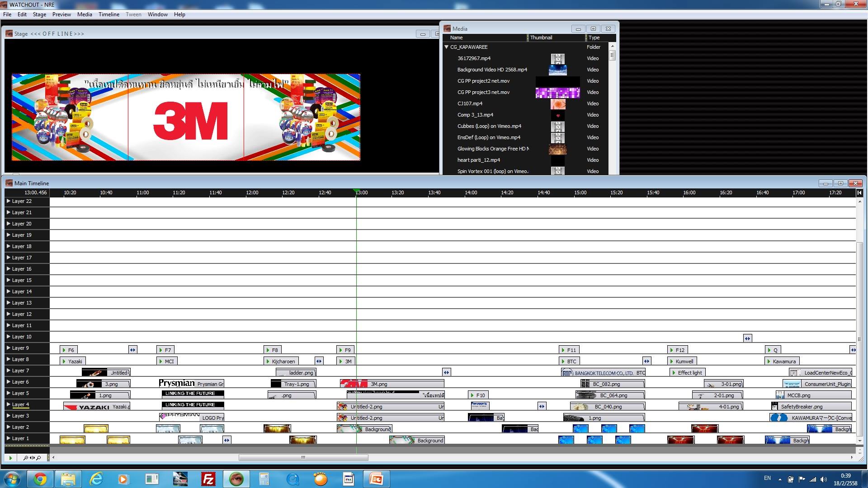The image size is (868, 488).
Task: Open the Stage menu
Action: click(39, 14)
